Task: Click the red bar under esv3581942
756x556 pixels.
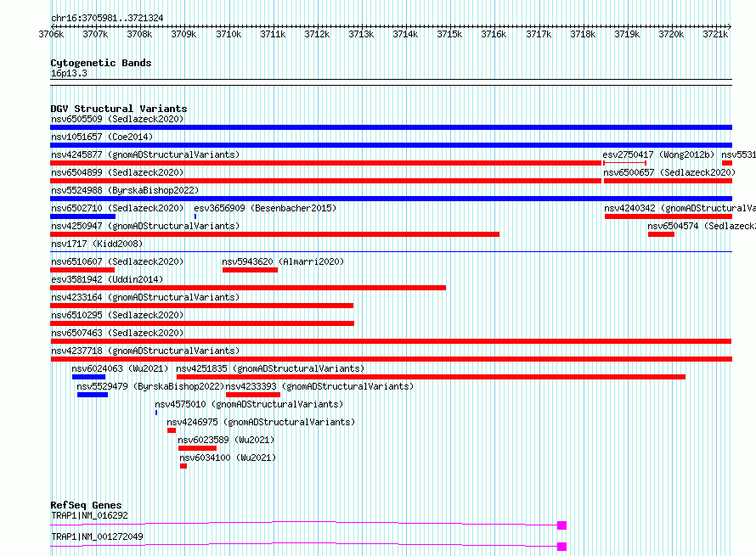Action: pos(248,288)
